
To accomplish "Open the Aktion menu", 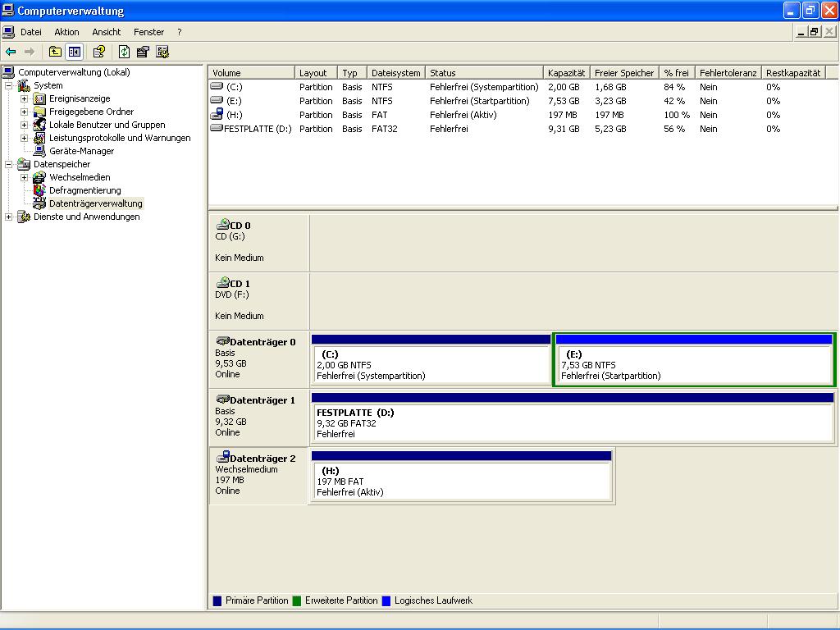I will click(x=66, y=32).
